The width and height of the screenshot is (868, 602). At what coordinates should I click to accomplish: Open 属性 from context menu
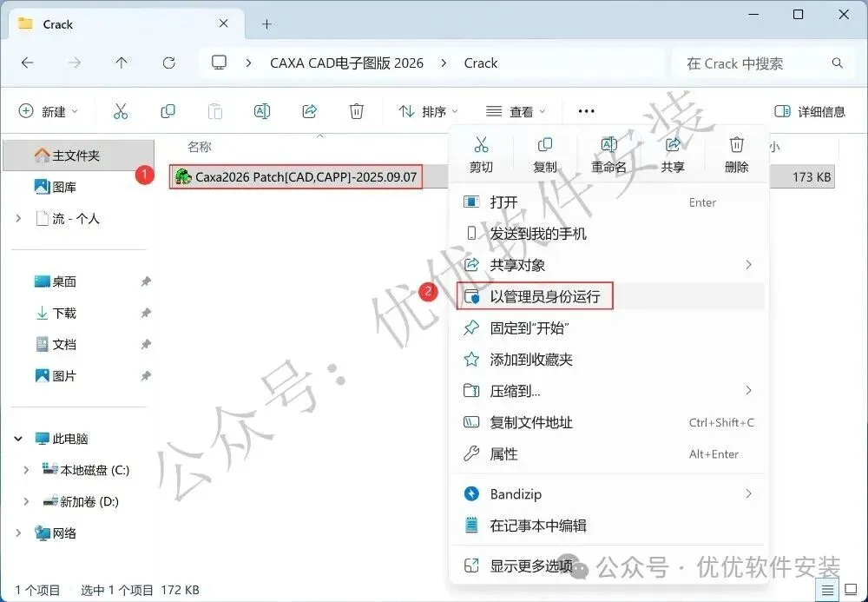(x=609, y=454)
